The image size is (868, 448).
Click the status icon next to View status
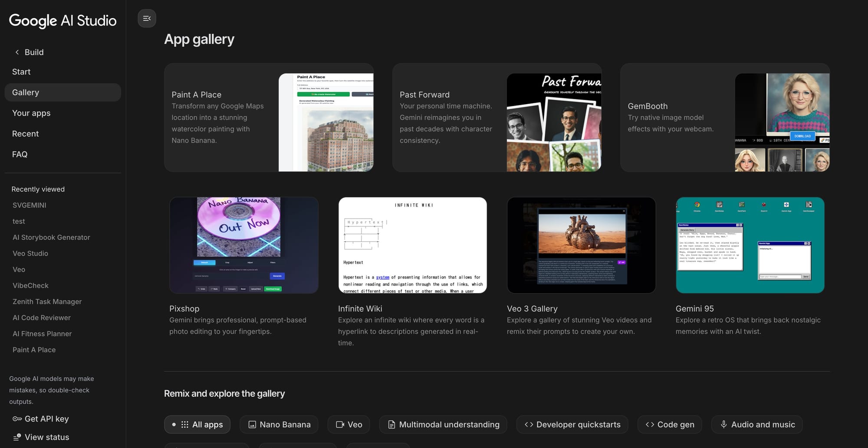(x=17, y=437)
